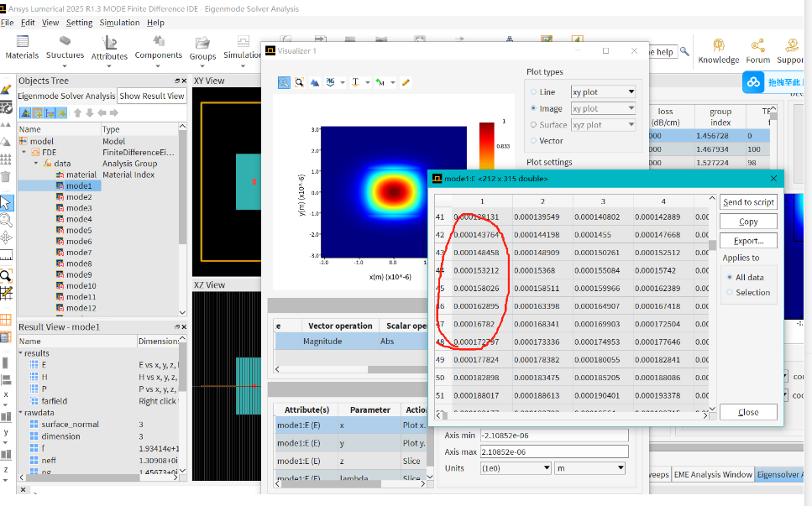
Task: Choose Selection under Applies to
Action: click(x=729, y=292)
